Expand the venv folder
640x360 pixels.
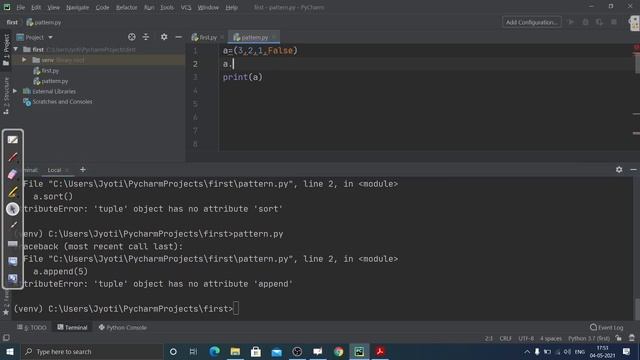pos(24,60)
